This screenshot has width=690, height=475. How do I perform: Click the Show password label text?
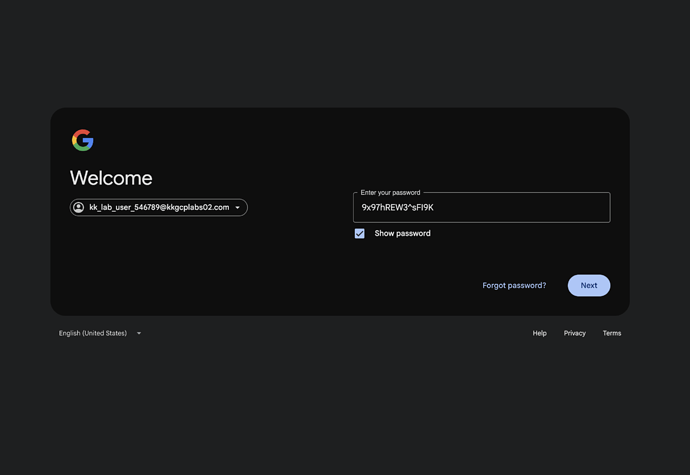402,233
